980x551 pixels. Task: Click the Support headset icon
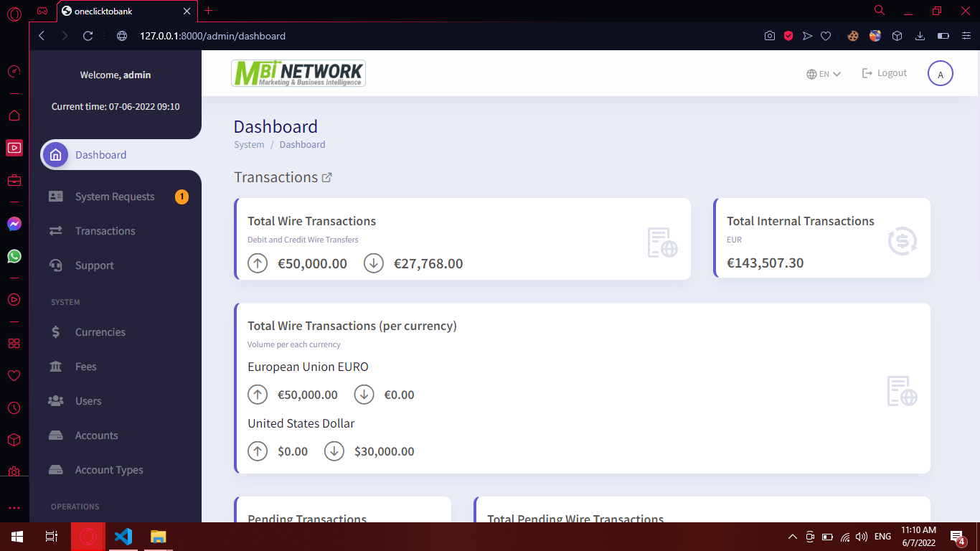(x=56, y=265)
